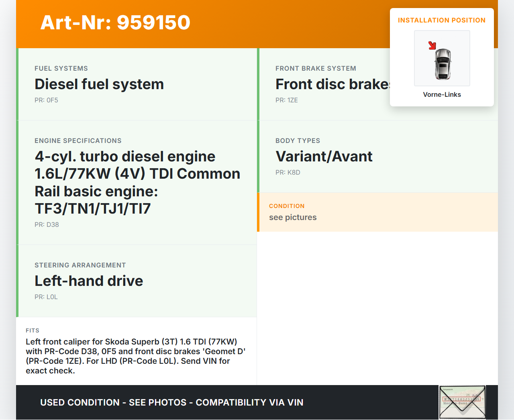This screenshot has width=514, height=420.
Task: Click PR code L0L text
Action: click(46, 297)
